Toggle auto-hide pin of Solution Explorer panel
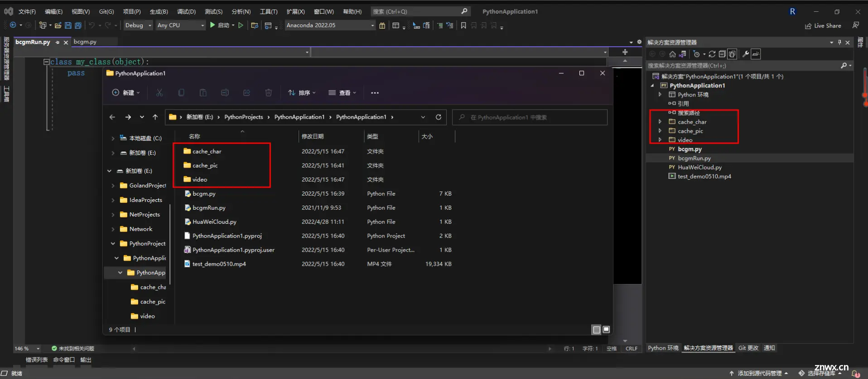This screenshot has width=868, height=379. point(839,42)
